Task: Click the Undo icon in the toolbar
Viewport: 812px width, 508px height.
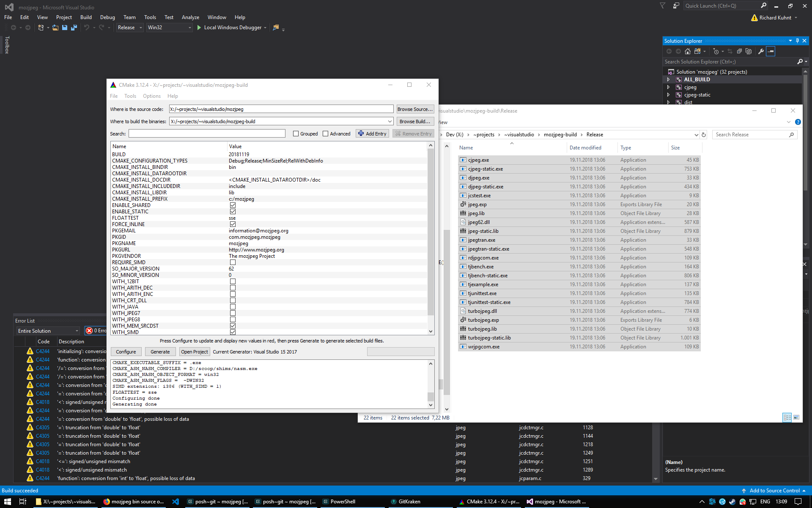Action: click(x=87, y=28)
